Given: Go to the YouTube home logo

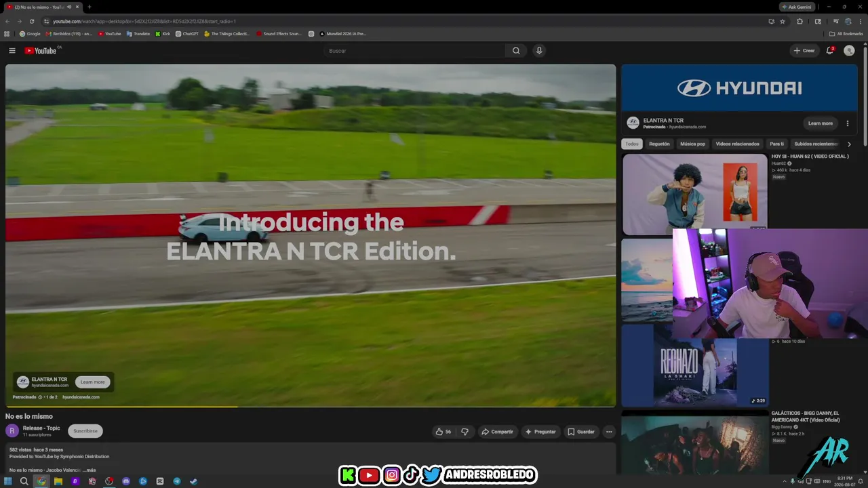Looking at the screenshot, I should 41,51.
